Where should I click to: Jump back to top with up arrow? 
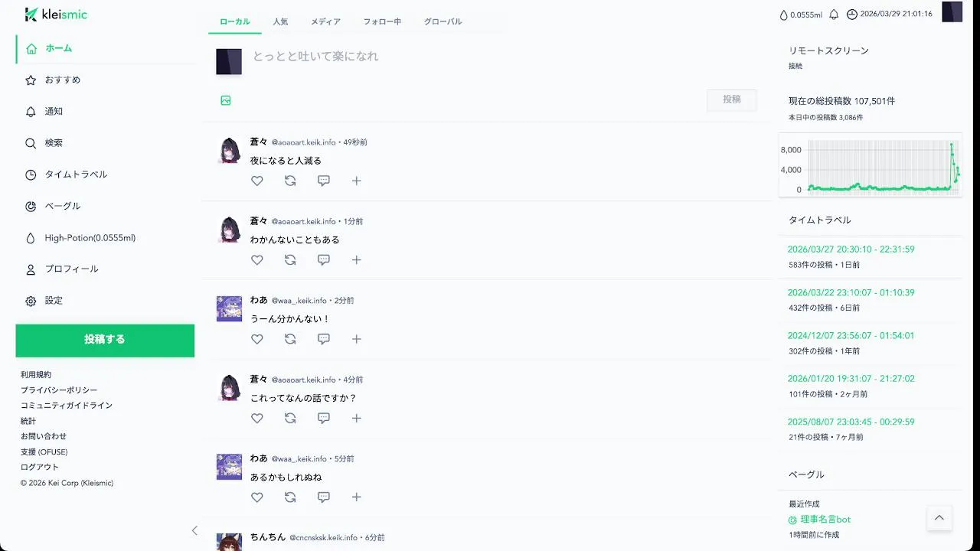click(x=939, y=518)
